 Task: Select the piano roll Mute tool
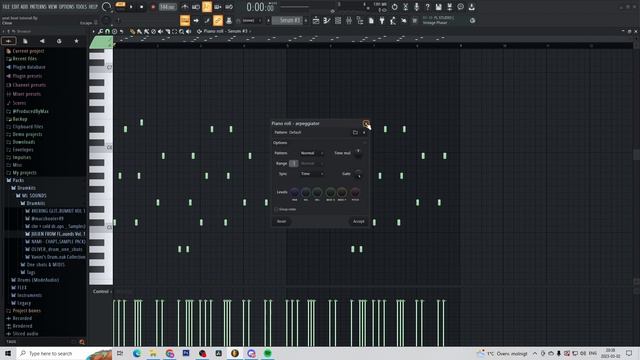tap(160, 31)
